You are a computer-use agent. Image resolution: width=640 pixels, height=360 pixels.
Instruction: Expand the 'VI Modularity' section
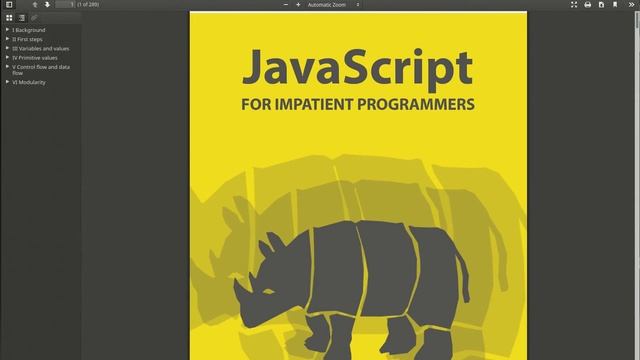[7, 82]
